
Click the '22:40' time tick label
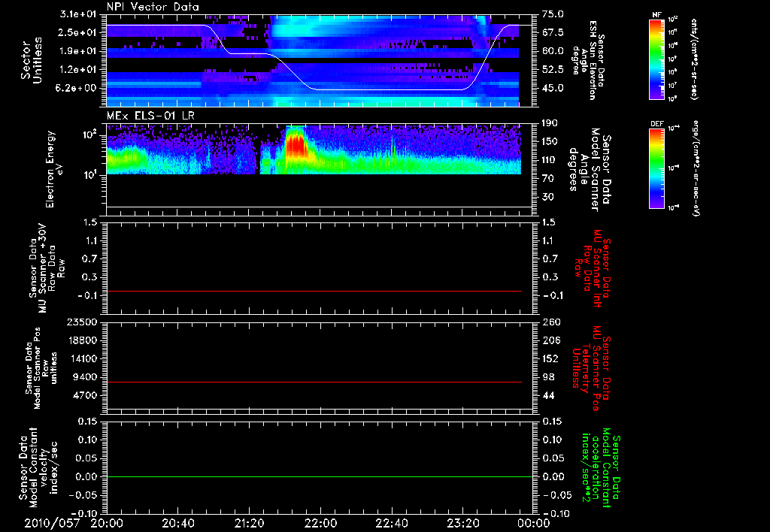pyautogui.click(x=392, y=523)
